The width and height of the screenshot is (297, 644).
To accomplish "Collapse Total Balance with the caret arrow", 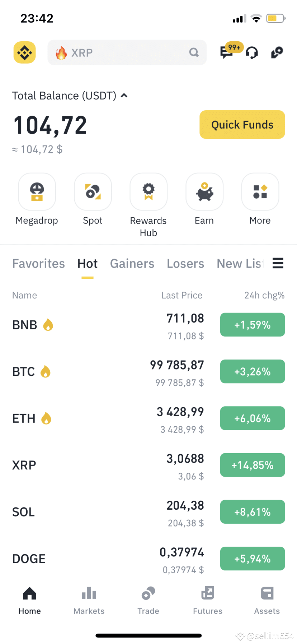I will click(124, 96).
